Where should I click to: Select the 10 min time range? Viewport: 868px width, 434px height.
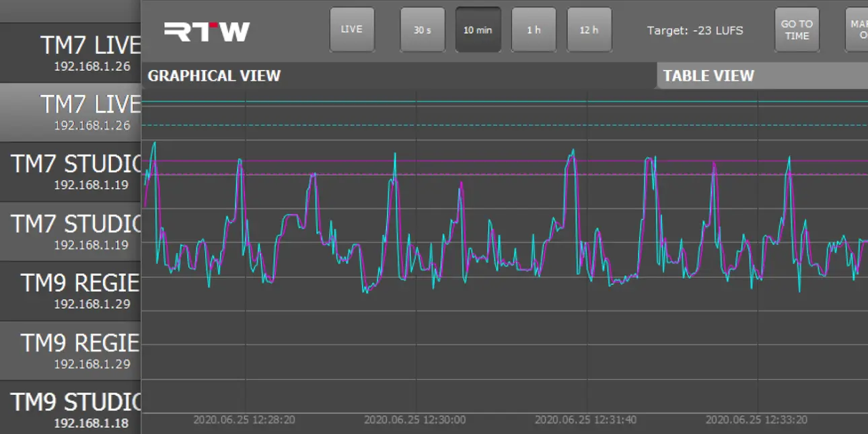tap(478, 30)
